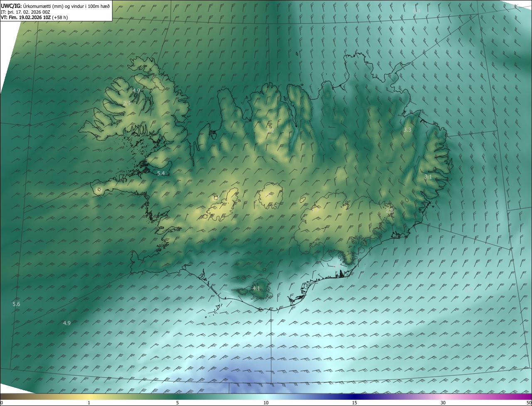The width and height of the screenshot is (532, 406).
Task: Click the colorbar label 15
Action: tap(355, 403)
